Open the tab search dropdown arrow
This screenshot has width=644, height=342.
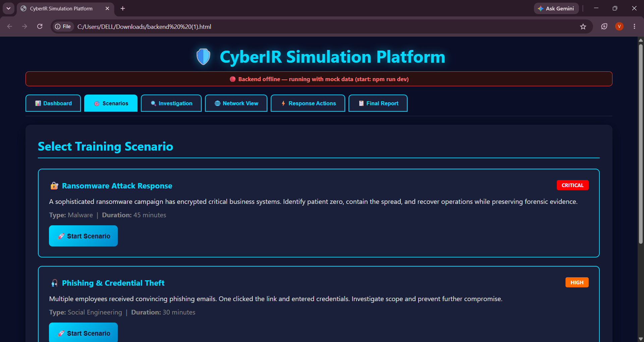(x=8, y=8)
